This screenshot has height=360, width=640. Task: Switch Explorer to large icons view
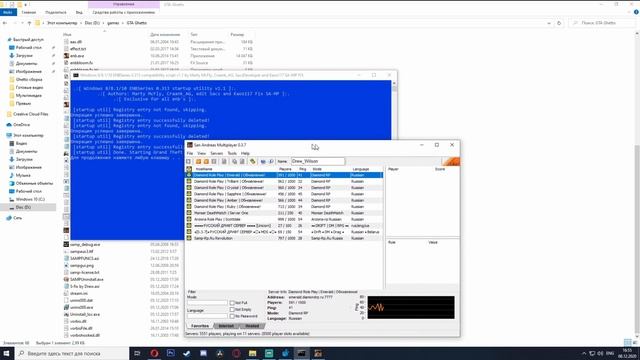click(634, 342)
